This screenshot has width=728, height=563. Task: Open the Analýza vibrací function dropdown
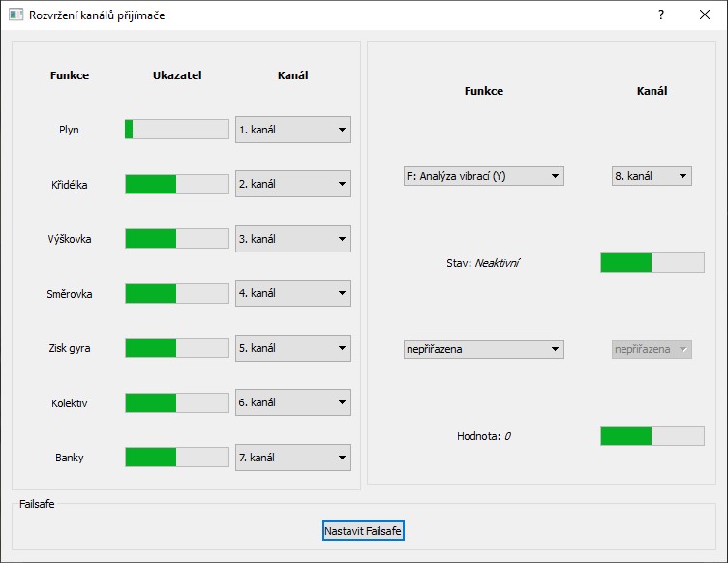(483, 176)
